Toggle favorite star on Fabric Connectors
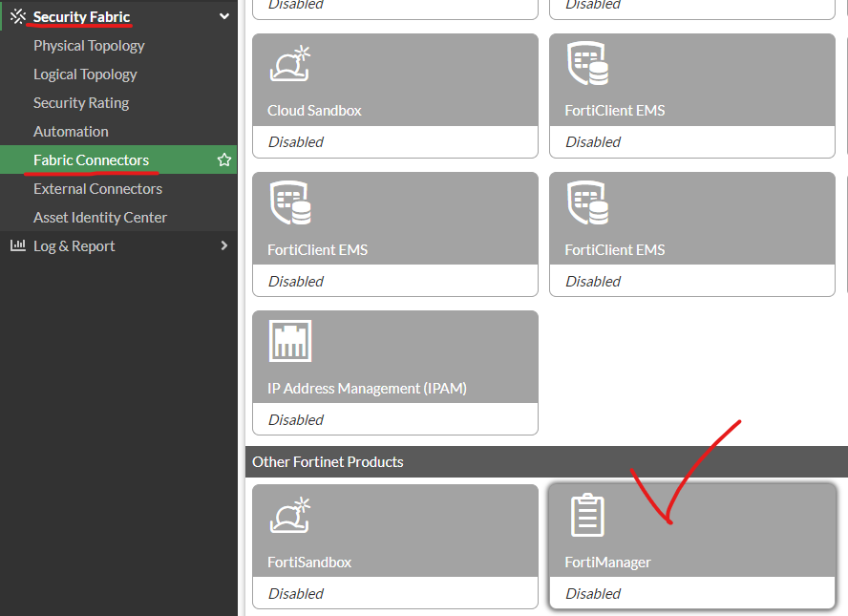 [x=223, y=159]
